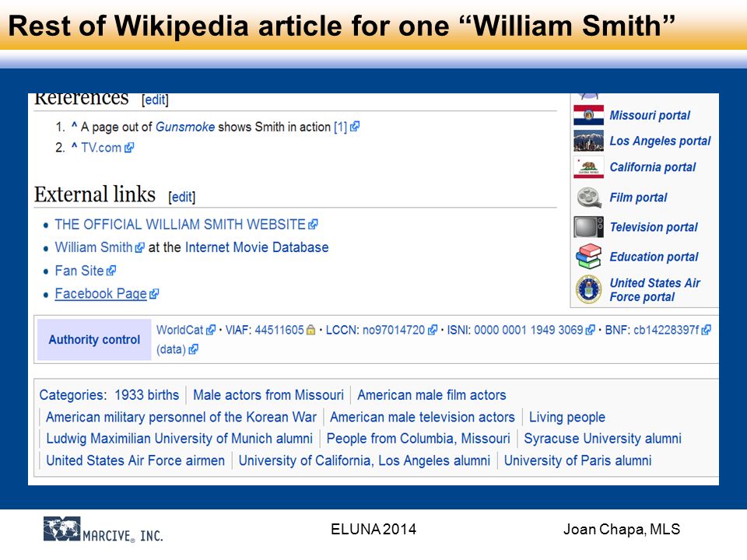
Task: Open Ludwig Maximilian University of Munich alumni category
Action: coord(179,438)
